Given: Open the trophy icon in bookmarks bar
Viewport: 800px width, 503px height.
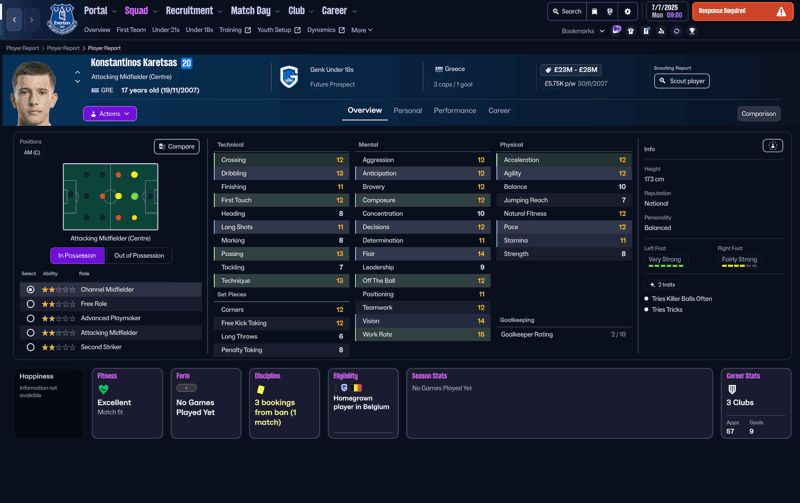Looking at the screenshot, I should point(692,31).
